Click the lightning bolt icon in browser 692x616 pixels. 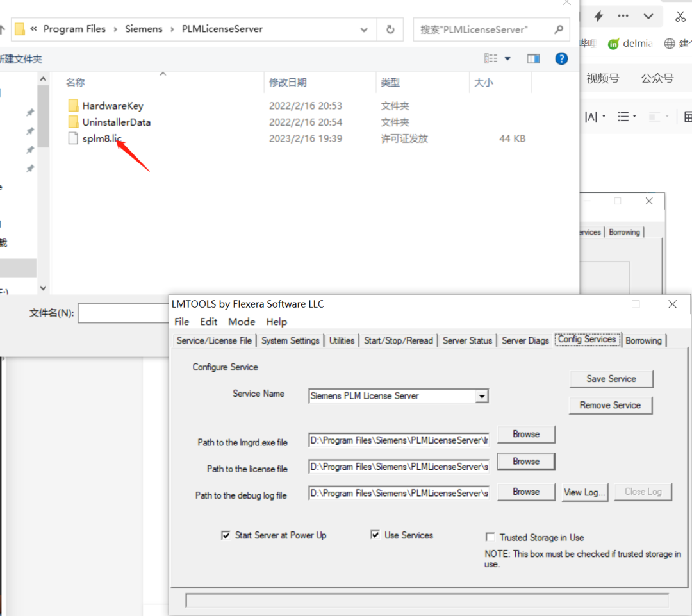pos(599,16)
